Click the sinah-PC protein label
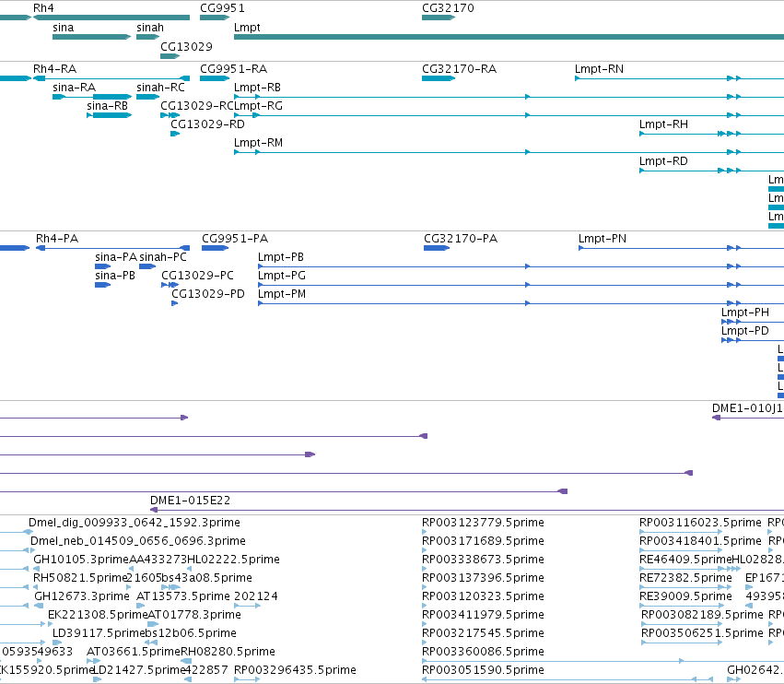Image resolution: width=784 pixels, height=684 pixels. [x=163, y=257]
